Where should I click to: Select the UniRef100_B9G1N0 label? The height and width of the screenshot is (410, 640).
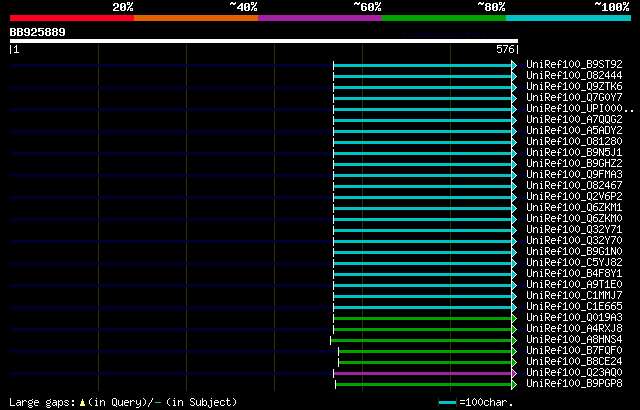click(x=574, y=252)
